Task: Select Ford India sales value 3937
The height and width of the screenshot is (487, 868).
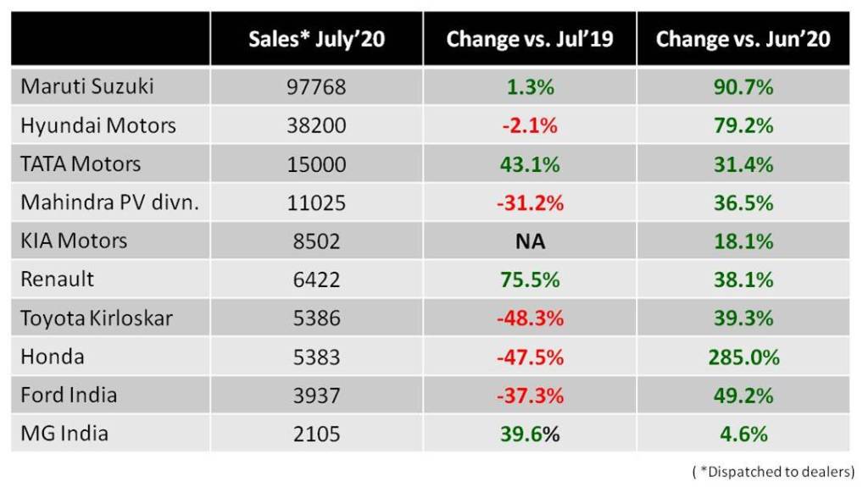Action: coord(316,396)
